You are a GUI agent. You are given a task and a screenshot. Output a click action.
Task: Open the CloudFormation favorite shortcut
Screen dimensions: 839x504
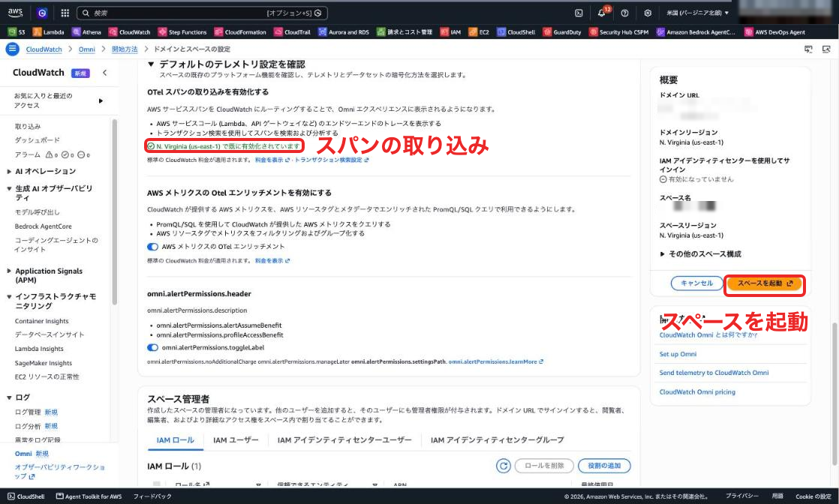[240, 32]
